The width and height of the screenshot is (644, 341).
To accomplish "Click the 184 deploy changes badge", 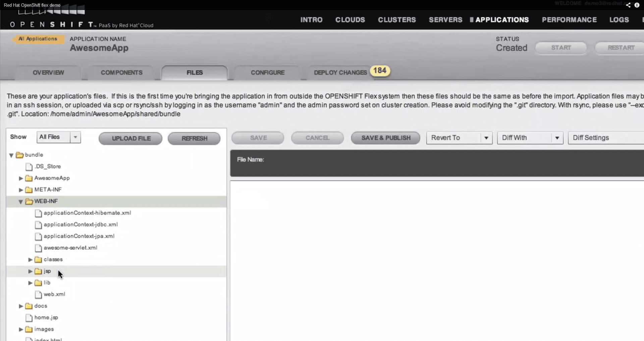I will [380, 71].
